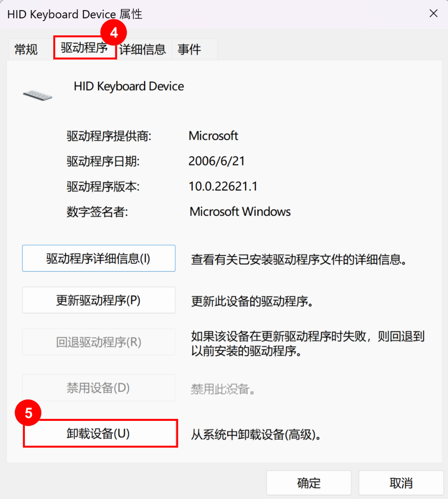Click the 驱动程序提供商 label
448x499 pixels.
tap(109, 136)
